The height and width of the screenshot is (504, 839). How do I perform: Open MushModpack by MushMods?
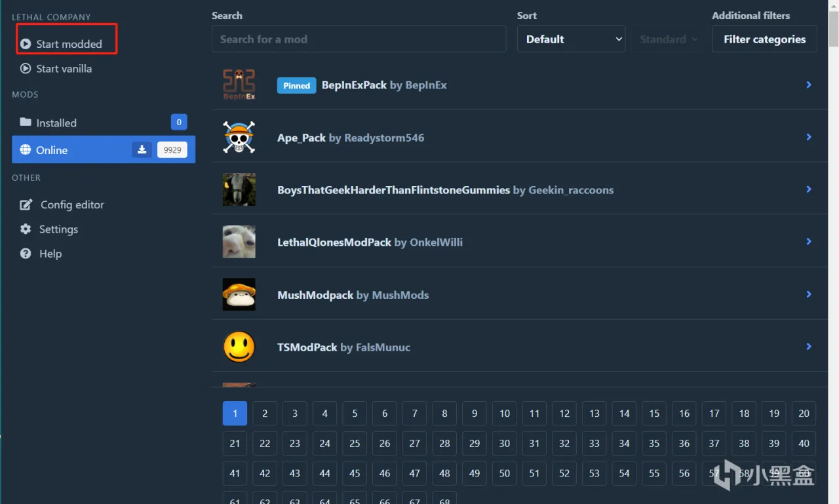(353, 295)
